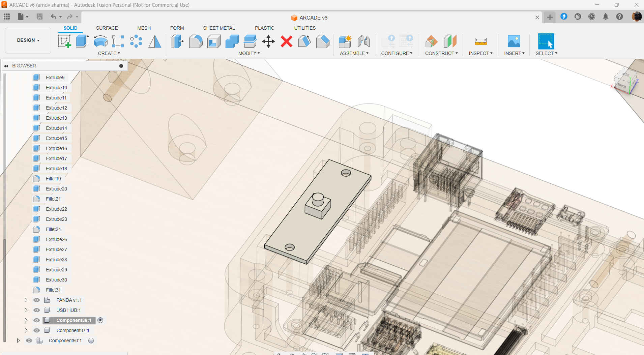Open the CONSTRUCT dropdown menu
Viewport: 644px width, 355px height.
(441, 53)
